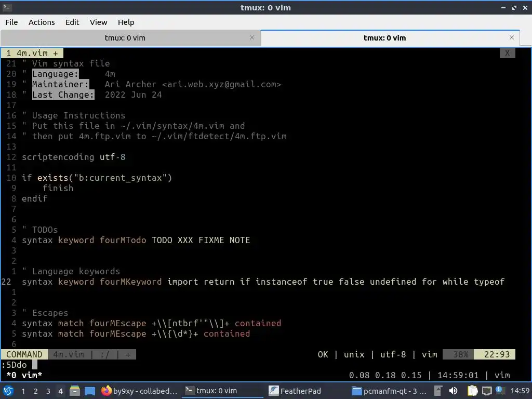Open the volume control tray icon
The height and width of the screenshot is (399, 532).
(x=453, y=391)
